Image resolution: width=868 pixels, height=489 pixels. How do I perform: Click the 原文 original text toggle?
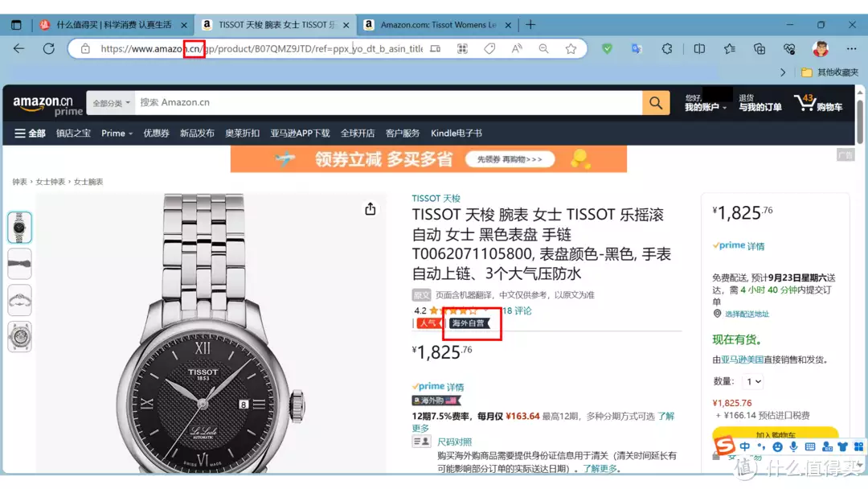click(x=421, y=295)
